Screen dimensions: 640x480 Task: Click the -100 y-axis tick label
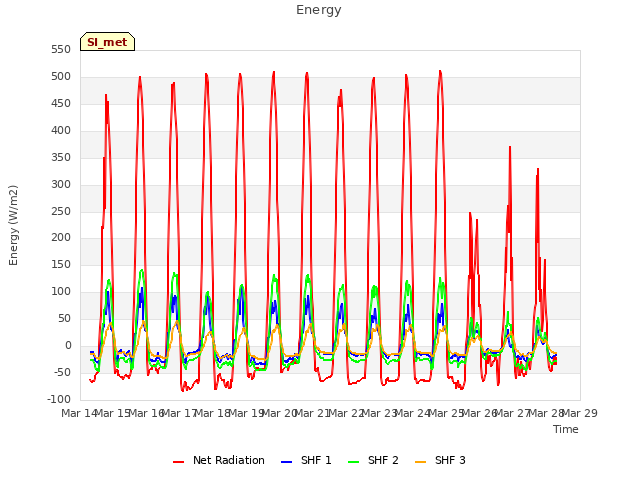(x=59, y=399)
